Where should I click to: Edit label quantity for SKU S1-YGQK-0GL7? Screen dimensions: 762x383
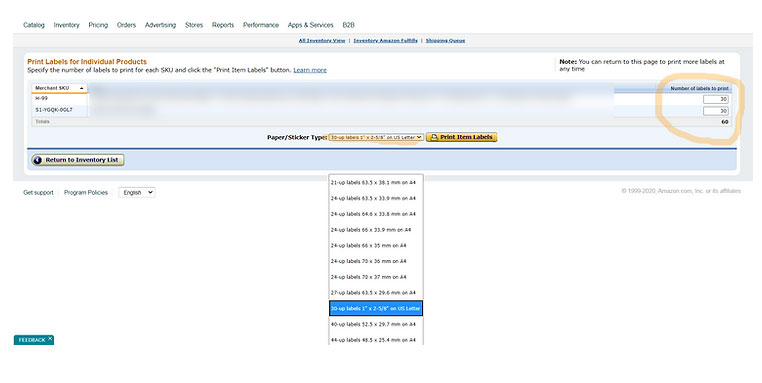(715, 111)
